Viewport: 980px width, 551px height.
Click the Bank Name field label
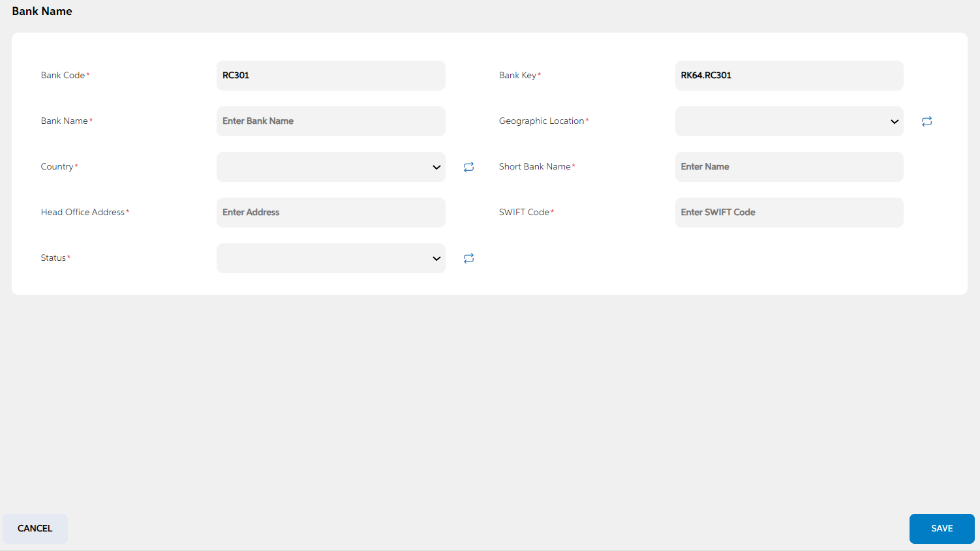(x=64, y=121)
